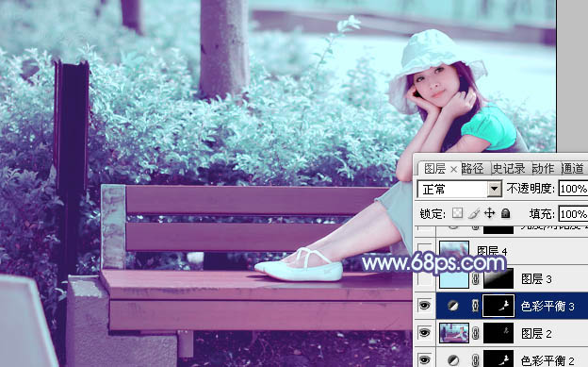This screenshot has width=588, height=367.
Task: Close the 图层 tab with X
Action: tap(453, 170)
